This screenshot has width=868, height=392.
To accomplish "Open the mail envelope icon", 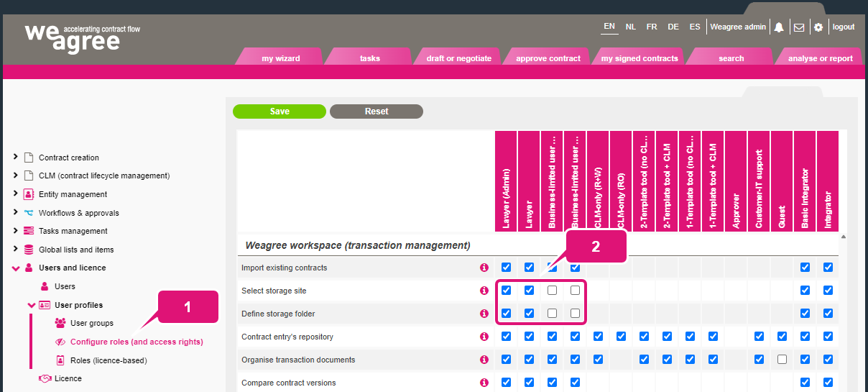I will (798, 27).
